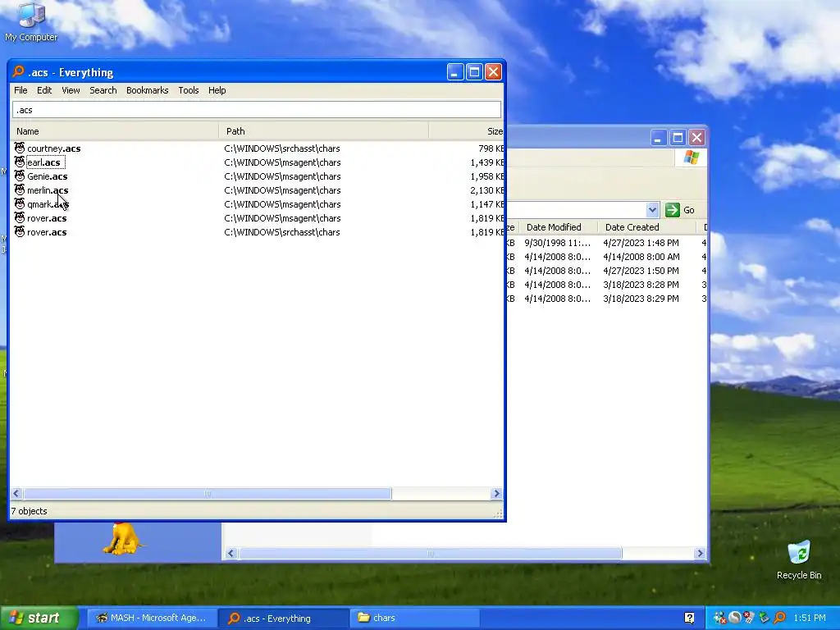This screenshot has height=630, width=840.
Task: Minimize the chars window
Action: point(659,138)
